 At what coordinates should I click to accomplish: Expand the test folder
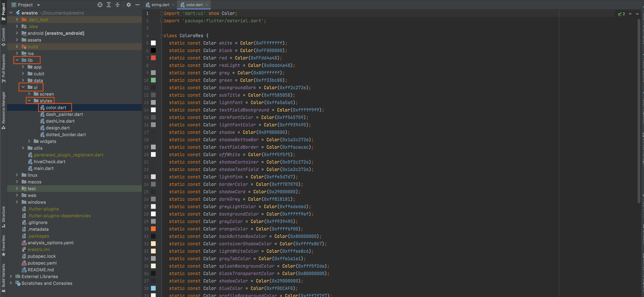(x=17, y=188)
